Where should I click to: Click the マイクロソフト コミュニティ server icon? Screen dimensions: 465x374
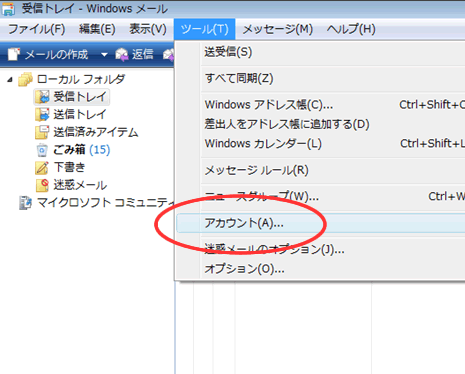[26, 203]
